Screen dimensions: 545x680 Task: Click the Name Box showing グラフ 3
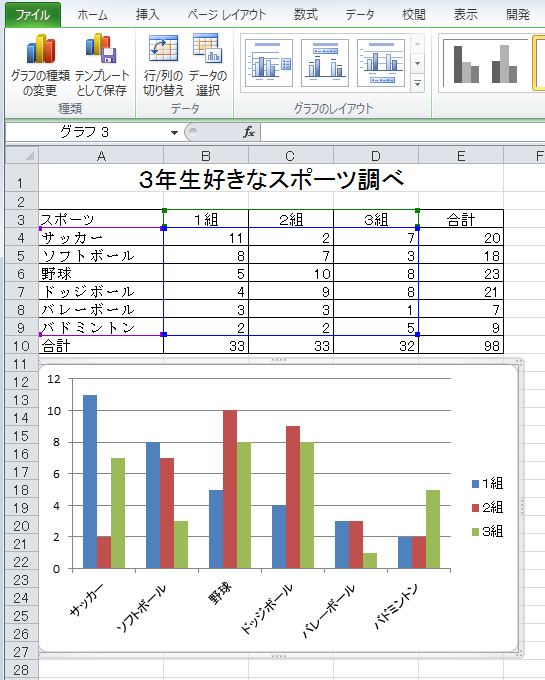point(87,132)
